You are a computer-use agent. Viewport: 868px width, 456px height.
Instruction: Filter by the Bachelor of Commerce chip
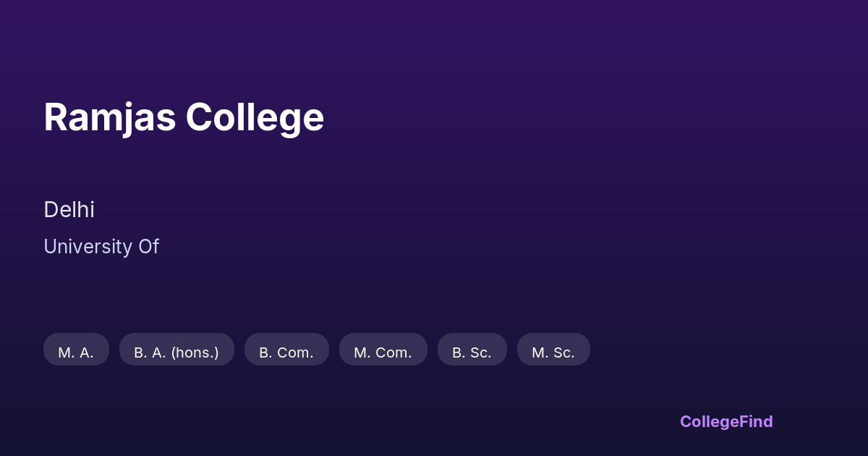pos(286,352)
